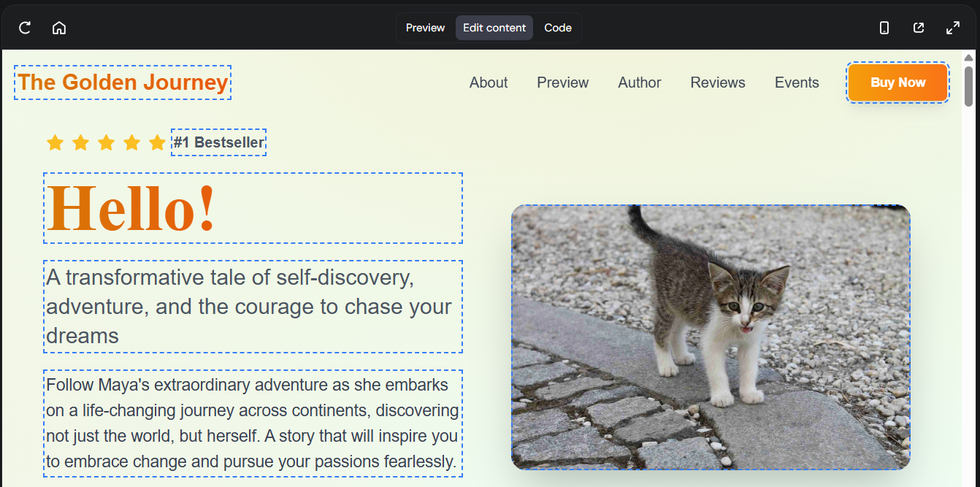Select The Golden Journey site title
Screen dimensions: 980x487
click(123, 83)
